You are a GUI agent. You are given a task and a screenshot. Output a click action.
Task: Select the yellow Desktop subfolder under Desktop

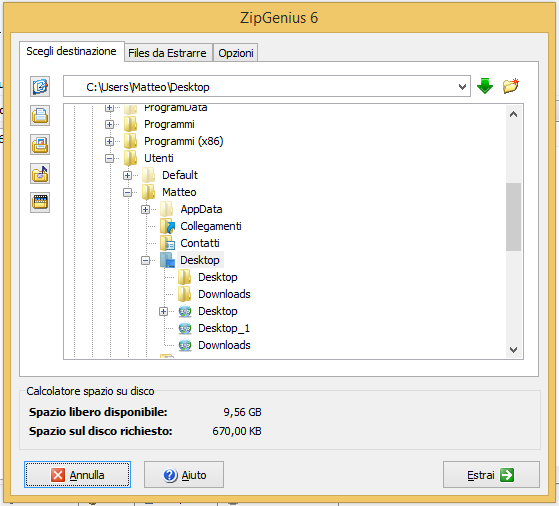pos(217,277)
